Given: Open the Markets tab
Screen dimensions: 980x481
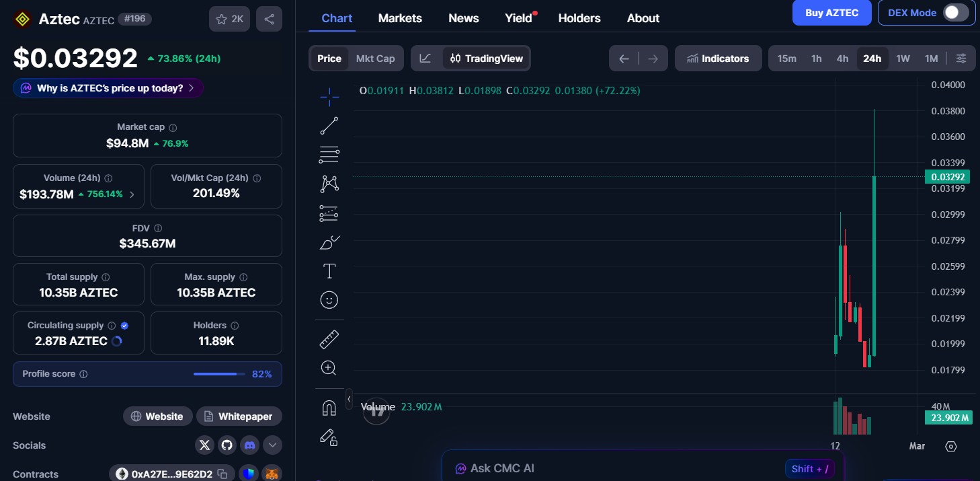Looking at the screenshot, I should point(400,18).
